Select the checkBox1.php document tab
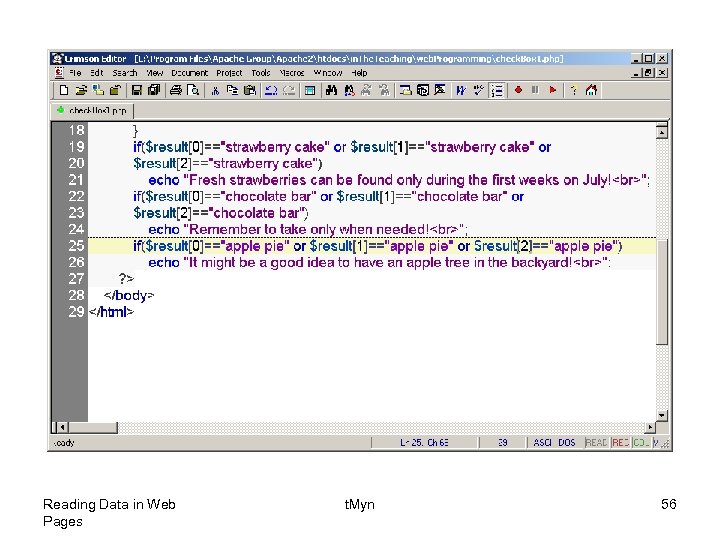Image resolution: width=720 pixels, height=540 pixels. [x=92, y=111]
